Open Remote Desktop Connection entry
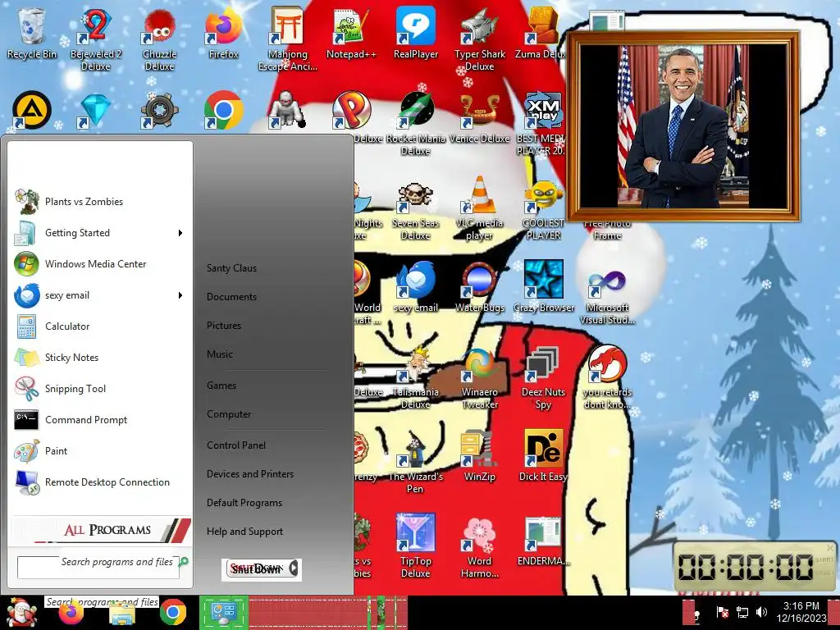Image resolution: width=840 pixels, height=630 pixels. 99,482
